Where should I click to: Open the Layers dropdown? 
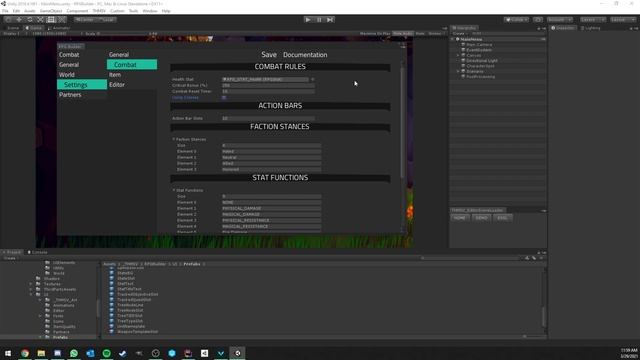coord(592,20)
